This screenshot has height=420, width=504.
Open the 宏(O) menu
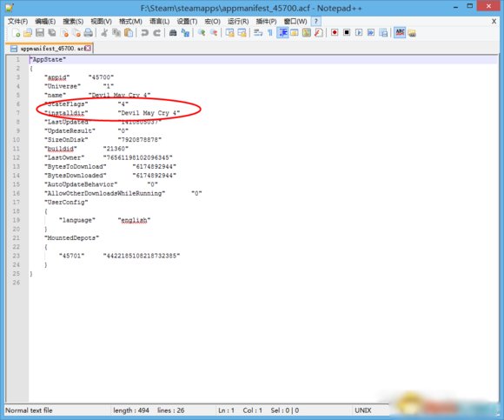pos(213,22)
